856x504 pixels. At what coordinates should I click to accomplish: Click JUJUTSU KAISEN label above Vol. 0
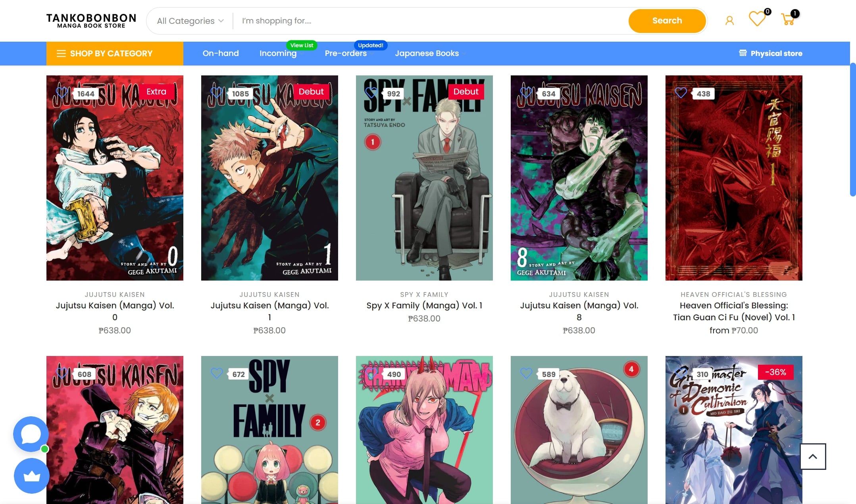pyautogui.click(x=115, y=294)
